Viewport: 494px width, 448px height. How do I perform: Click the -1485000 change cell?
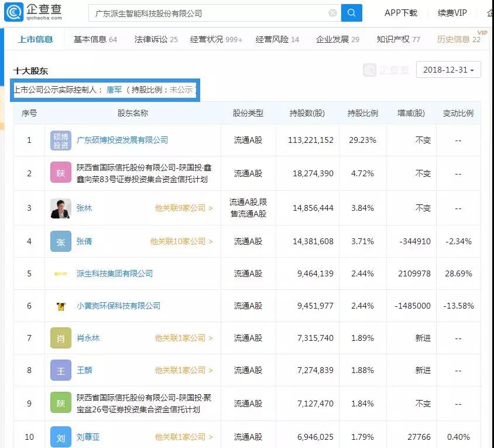click(413, 306)
